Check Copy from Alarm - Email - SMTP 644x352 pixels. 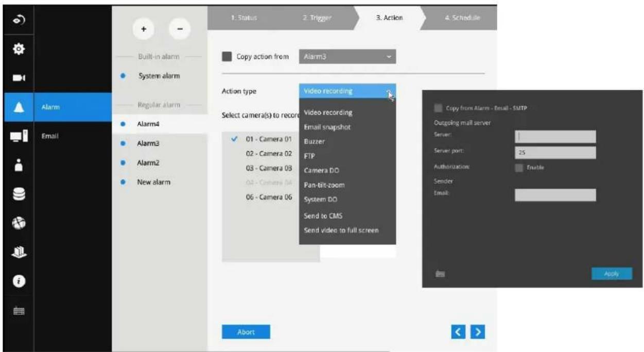point(438,108)
